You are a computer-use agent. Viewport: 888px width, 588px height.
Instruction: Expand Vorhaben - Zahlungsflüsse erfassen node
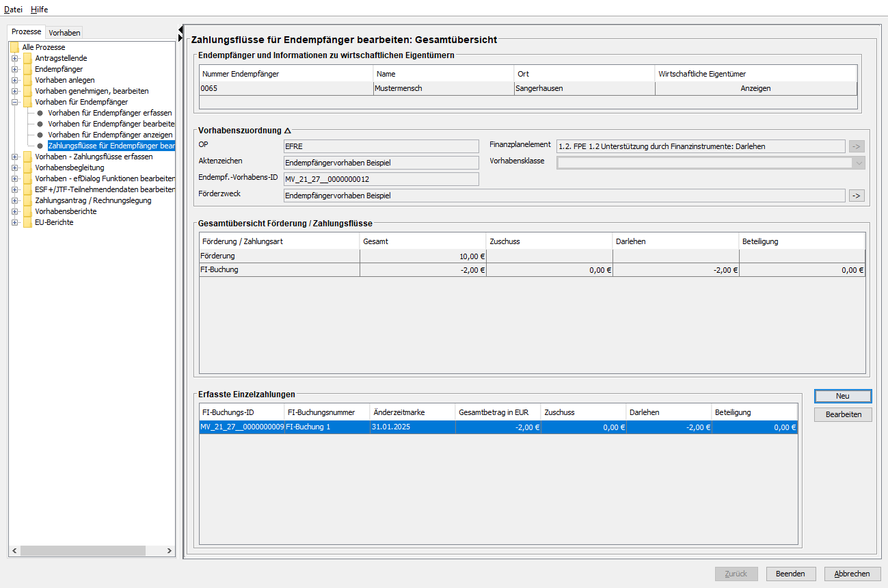click(14, 157)
